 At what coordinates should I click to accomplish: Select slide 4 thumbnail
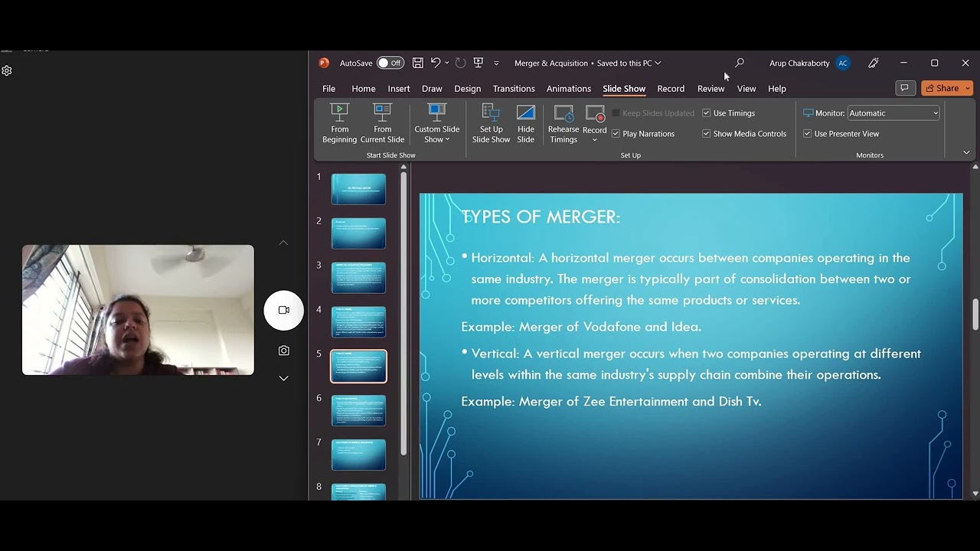point(358,322)
